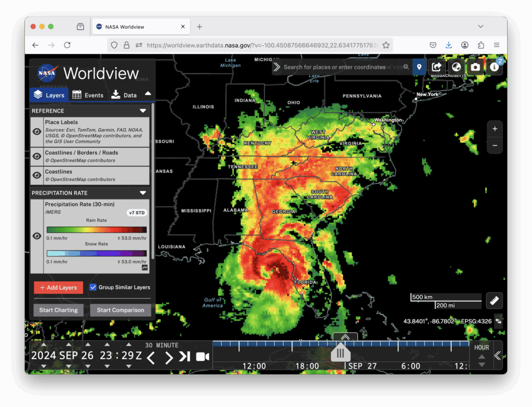The height and width of the screenshot is (407, 532).
Task: Collapse the REFERENCE layer group
Action: (x=143, y=111)
